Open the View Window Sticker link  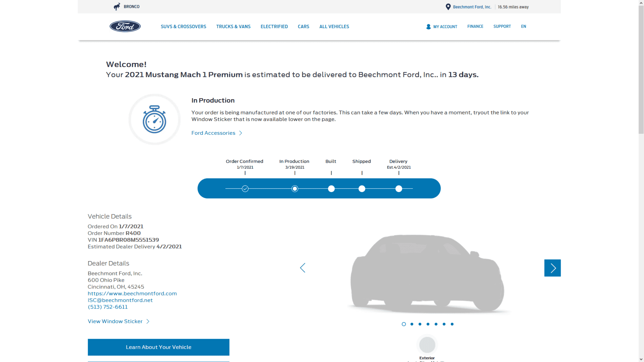(x=115, y=321)
